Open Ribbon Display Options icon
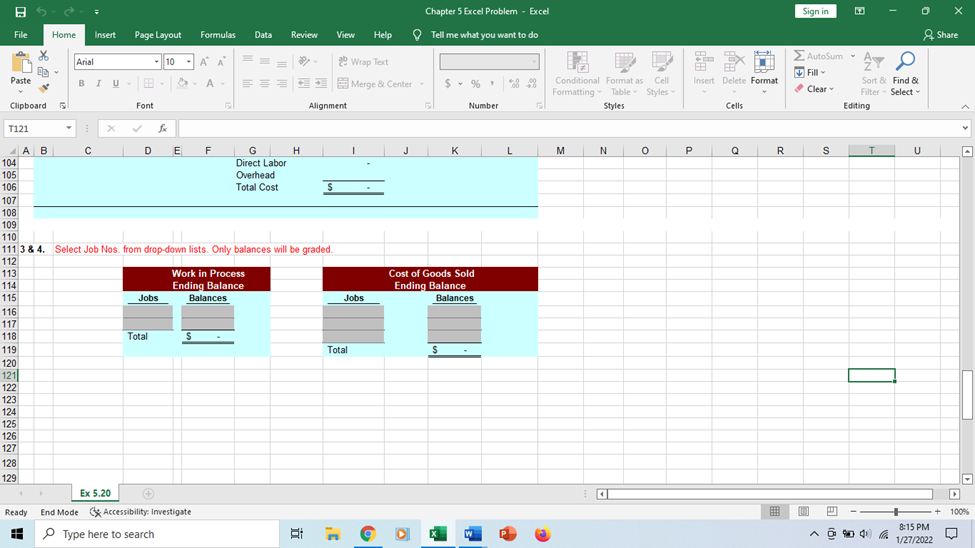 (860, 11)
